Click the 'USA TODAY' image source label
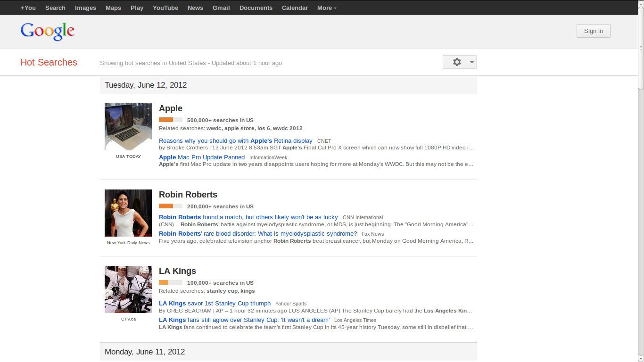644x362 pixels. pos(128,156)
